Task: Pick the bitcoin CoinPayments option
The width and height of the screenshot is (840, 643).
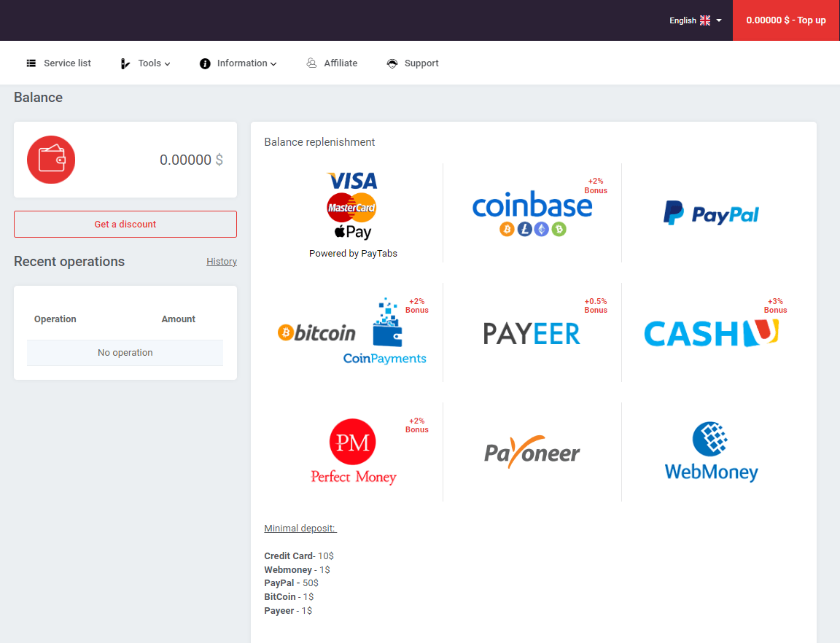Action: tap(353, 332)
